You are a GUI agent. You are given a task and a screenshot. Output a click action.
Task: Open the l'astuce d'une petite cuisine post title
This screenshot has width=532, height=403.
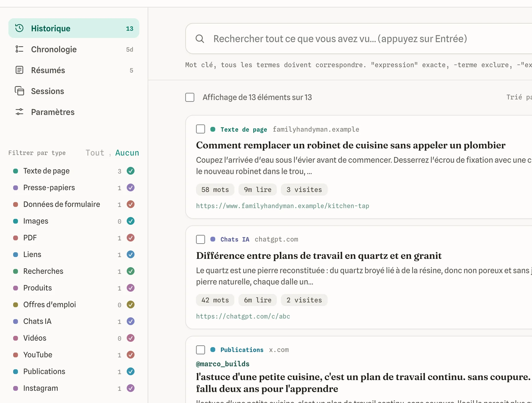click(363, 383)
